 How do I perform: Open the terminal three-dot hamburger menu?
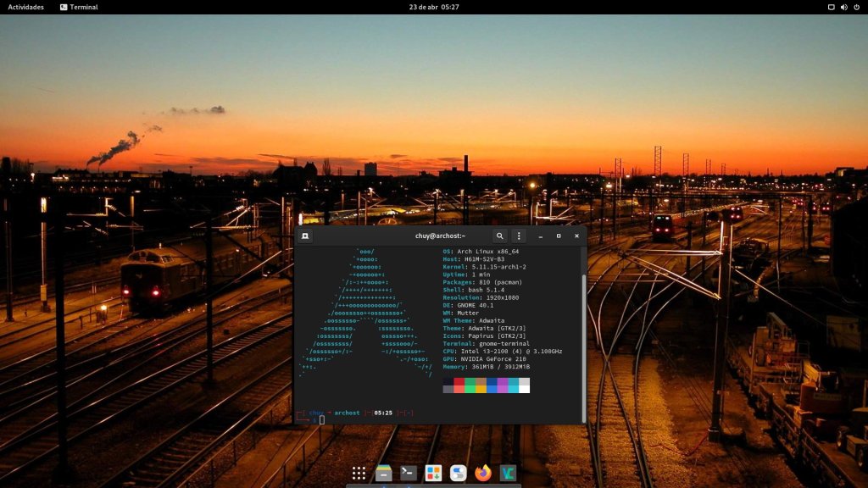coord(520,236)
